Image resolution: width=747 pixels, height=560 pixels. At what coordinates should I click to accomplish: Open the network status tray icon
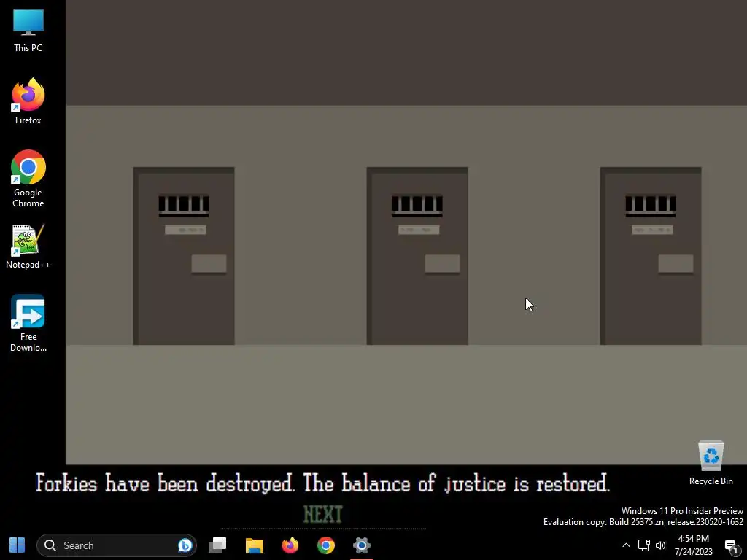643,545
